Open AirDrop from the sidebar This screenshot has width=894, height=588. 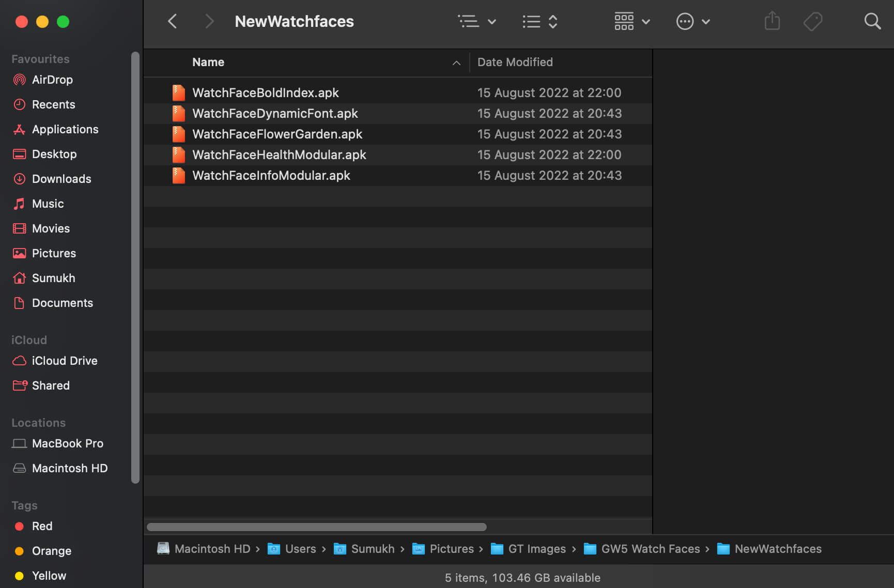pos(52,80)
